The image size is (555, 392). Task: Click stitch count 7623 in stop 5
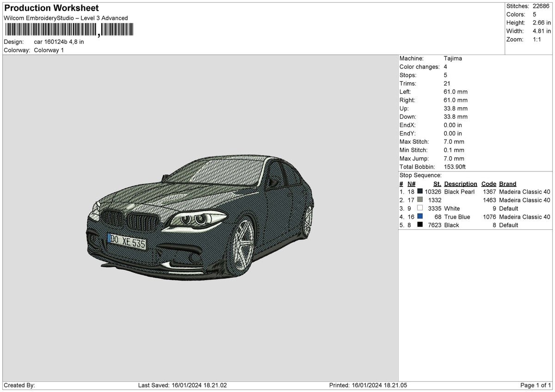[435, 225]
